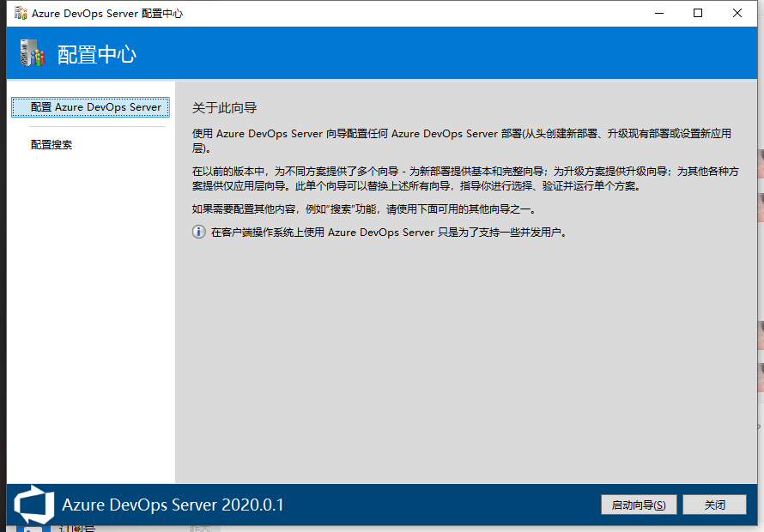The image size is (764, 532).
Task: Select 配置搜索 in the sidebar
Action: tap(51, 144)
